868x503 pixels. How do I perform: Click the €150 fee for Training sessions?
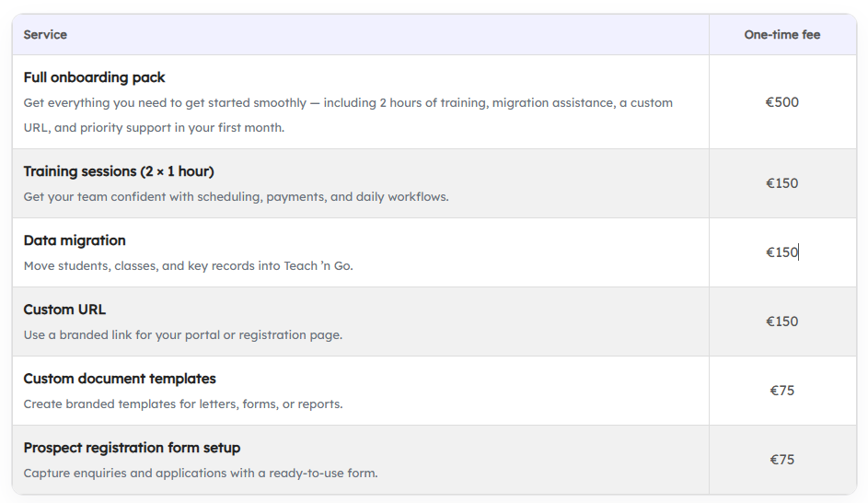pos(782,183)
